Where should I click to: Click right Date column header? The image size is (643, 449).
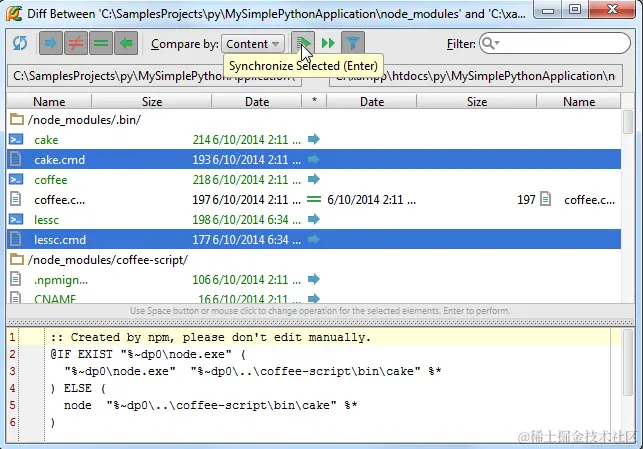(372, 101)
